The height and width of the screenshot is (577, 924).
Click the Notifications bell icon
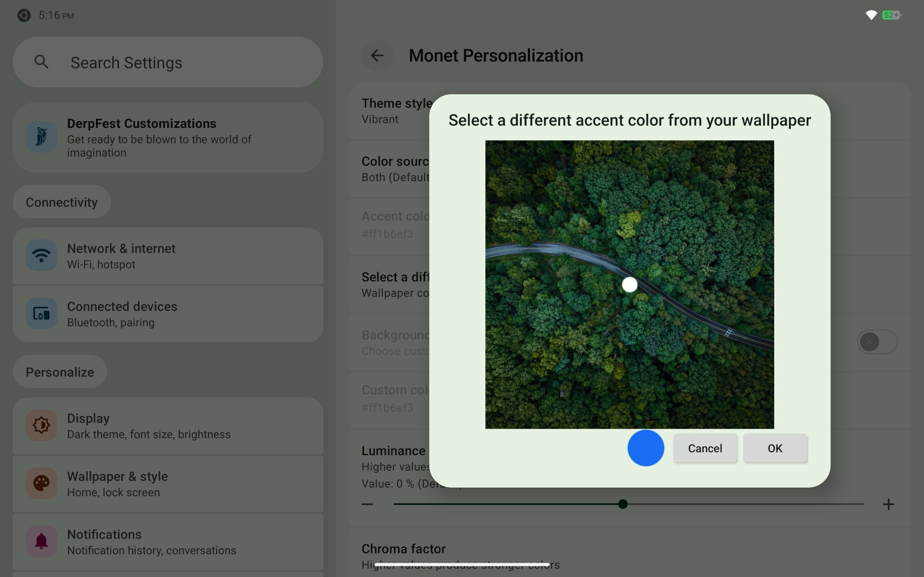(41, 541)
